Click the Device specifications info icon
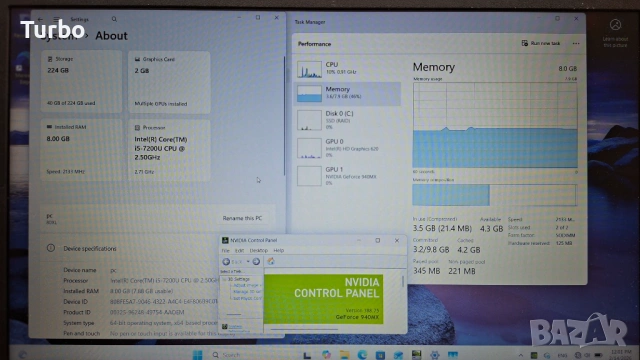This screenshot has width=640, height=360. click(x=51, y=248)
